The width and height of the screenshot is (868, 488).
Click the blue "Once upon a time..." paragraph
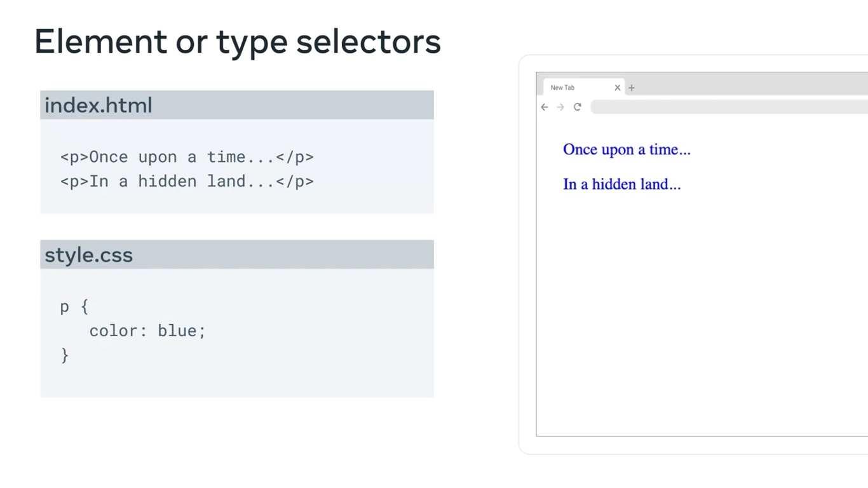click(627, 150)
